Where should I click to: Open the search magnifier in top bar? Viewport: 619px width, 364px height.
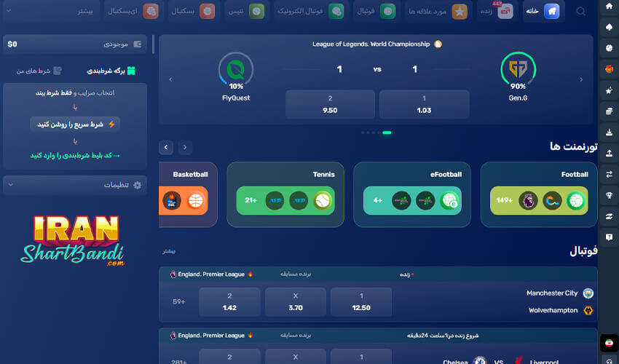(x=580, y=11)
